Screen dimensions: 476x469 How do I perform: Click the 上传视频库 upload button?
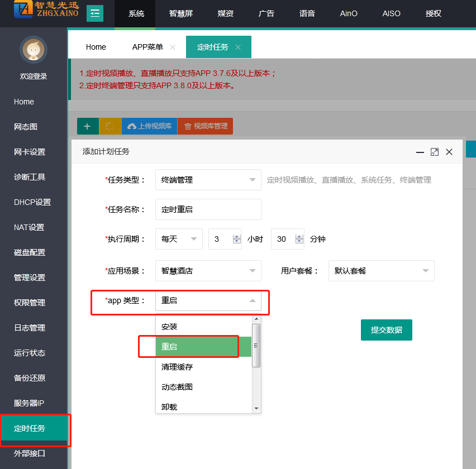(x=149, y=126)
